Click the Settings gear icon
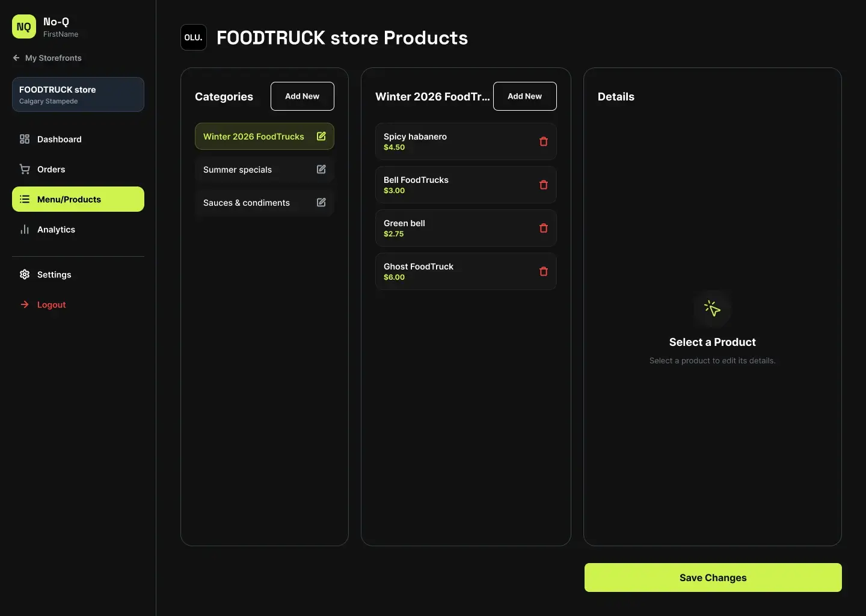This screenshot has height=616, width=866. pos(25,274)
